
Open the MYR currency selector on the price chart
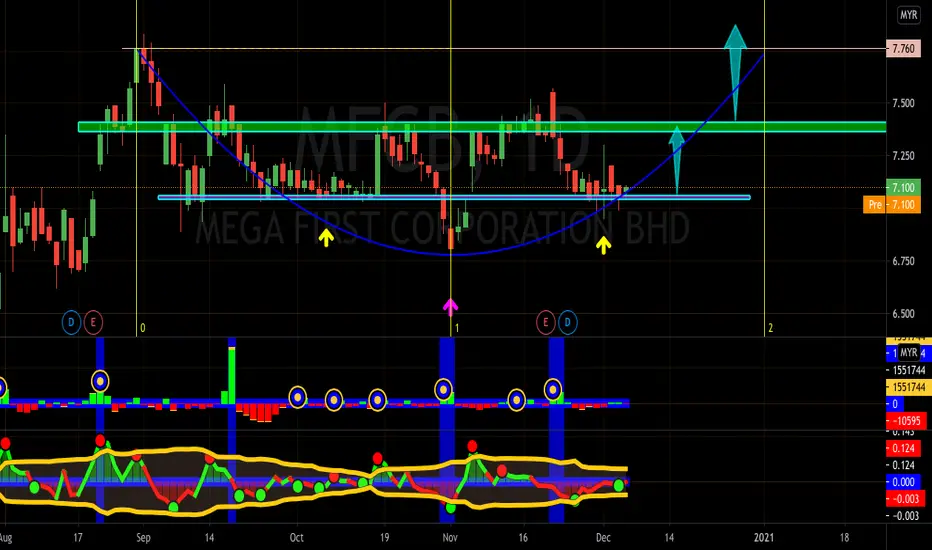908,15
